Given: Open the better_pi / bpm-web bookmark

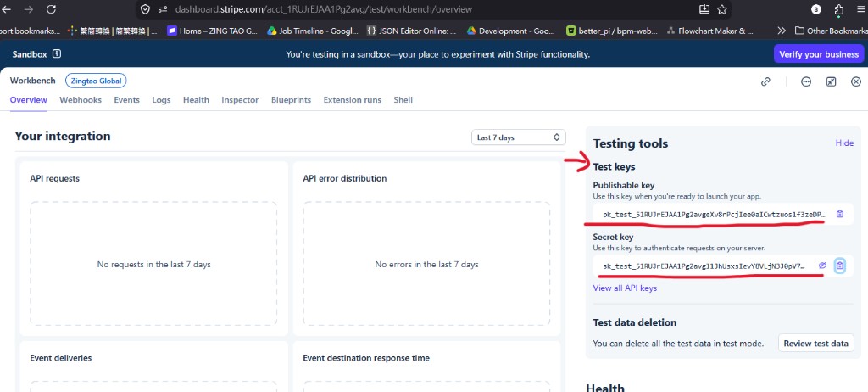Looking at the screenshot, I should (x=612, y=31).
